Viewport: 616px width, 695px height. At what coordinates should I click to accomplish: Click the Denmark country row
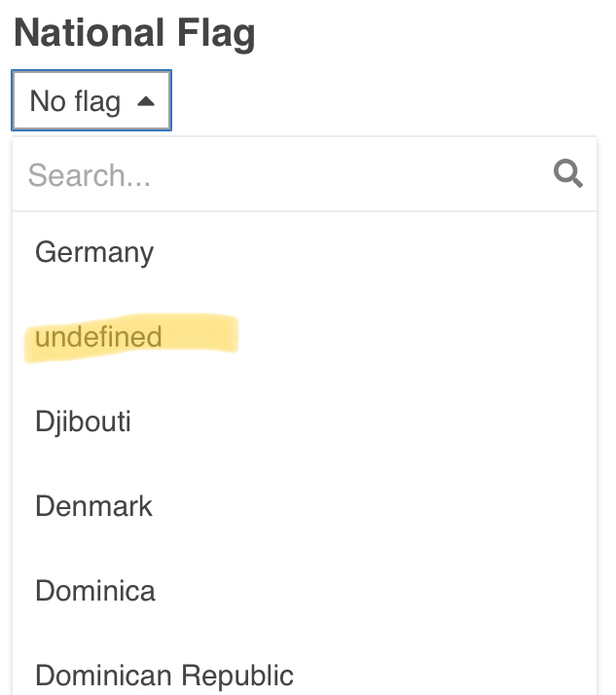coord(305,506)
